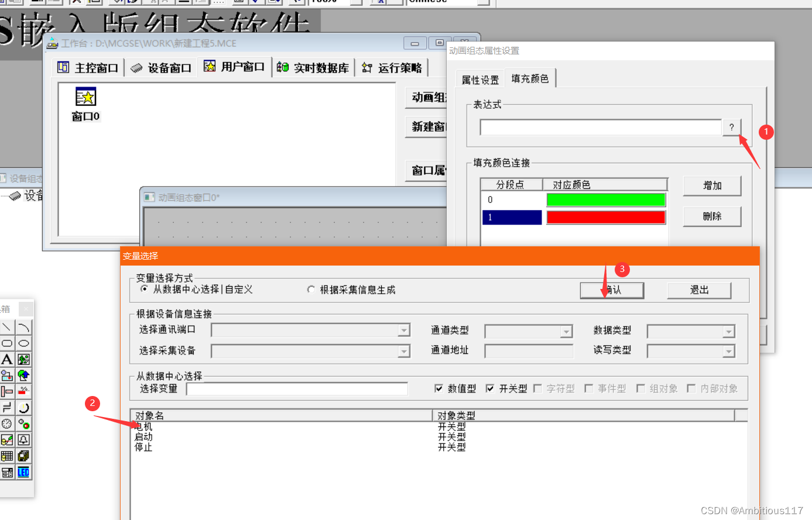Viewport: 812px width, 520px height.
Task: Select the percentage fill bar tool
Action: [23, 391]
